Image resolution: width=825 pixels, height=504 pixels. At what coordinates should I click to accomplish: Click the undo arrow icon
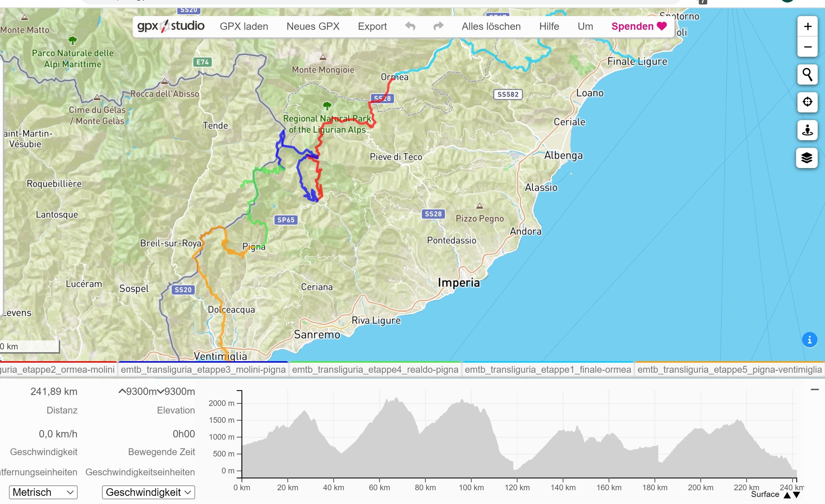[x=410, y=26]
